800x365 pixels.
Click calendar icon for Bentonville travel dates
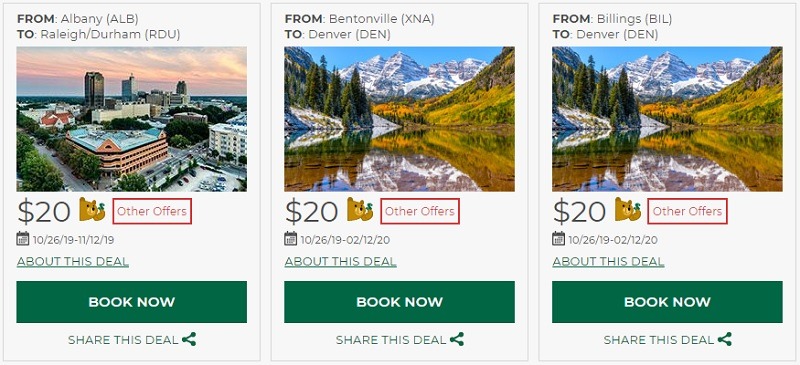tap(291, 238)
